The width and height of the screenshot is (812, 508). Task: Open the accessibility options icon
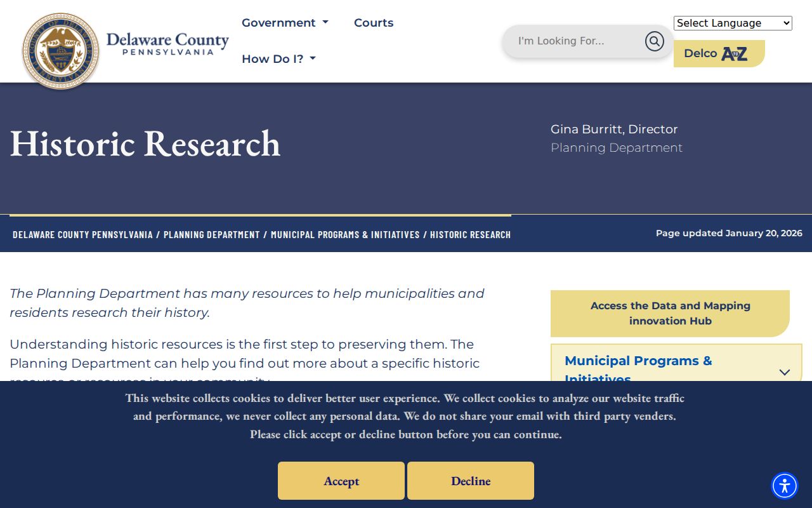pos(785,486)
